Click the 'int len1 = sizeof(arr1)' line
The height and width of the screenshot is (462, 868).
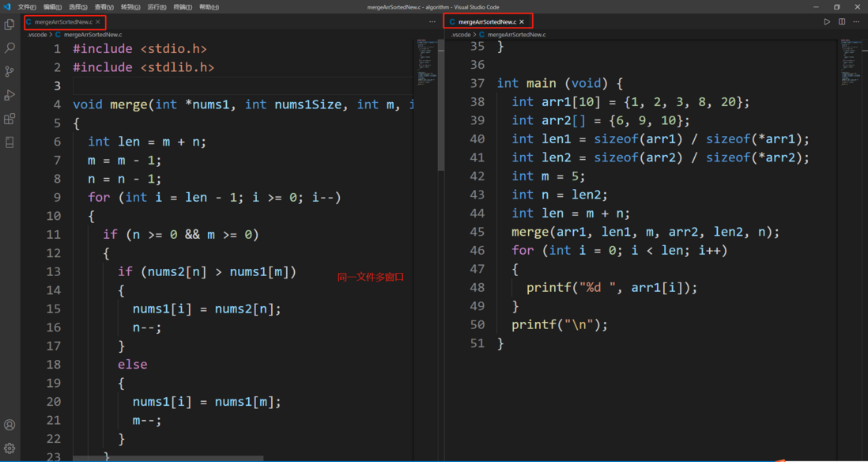(x=660, y=139)
